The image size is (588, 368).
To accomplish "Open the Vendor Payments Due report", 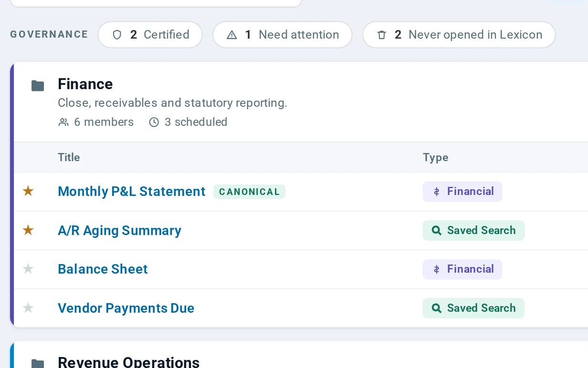I will click(126, 308).
